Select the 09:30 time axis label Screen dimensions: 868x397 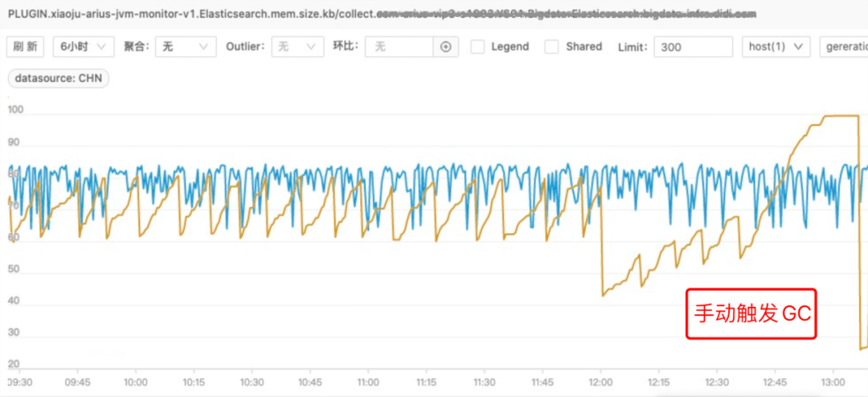click(x=19, y=383)
